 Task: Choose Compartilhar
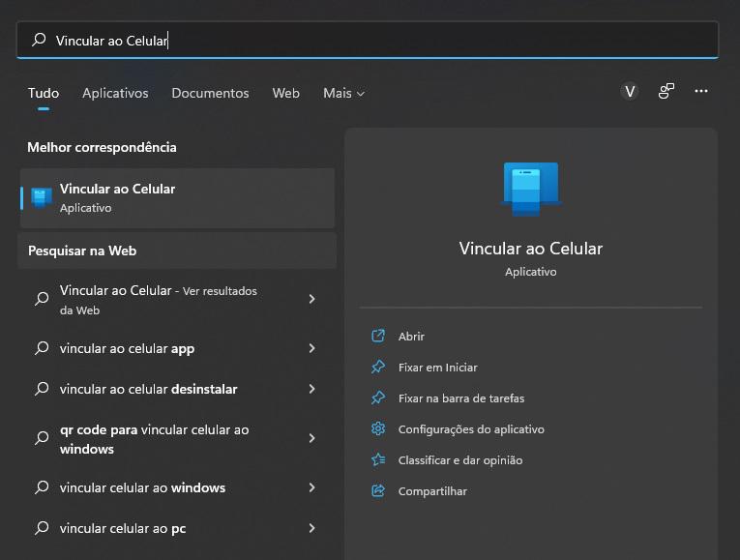tap(432, 491)
